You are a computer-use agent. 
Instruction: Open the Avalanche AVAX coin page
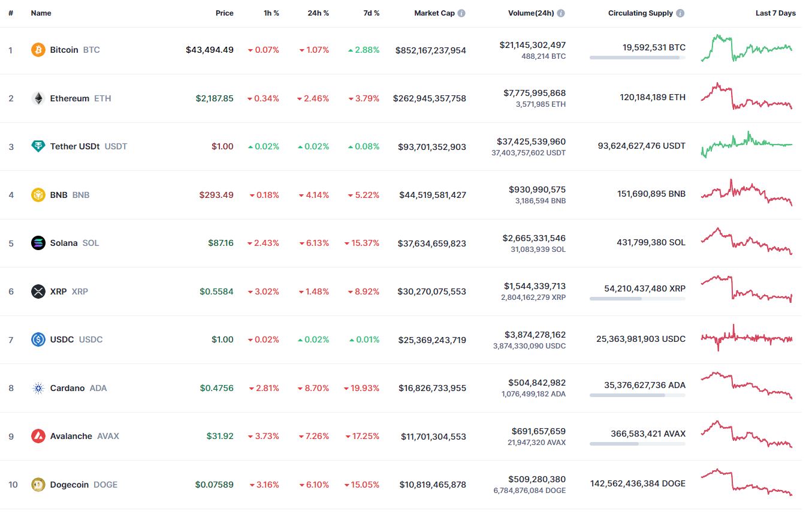(x=71, y=436)
